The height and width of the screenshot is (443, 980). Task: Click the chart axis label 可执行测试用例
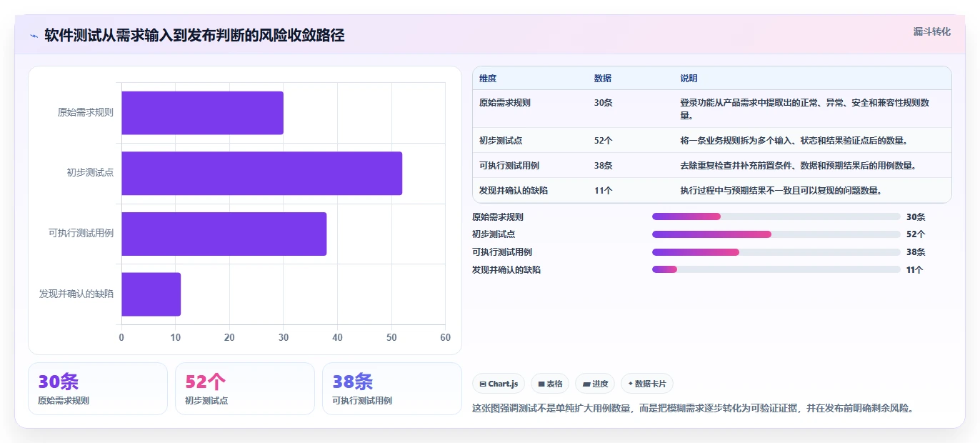click(x=81, y=233)
